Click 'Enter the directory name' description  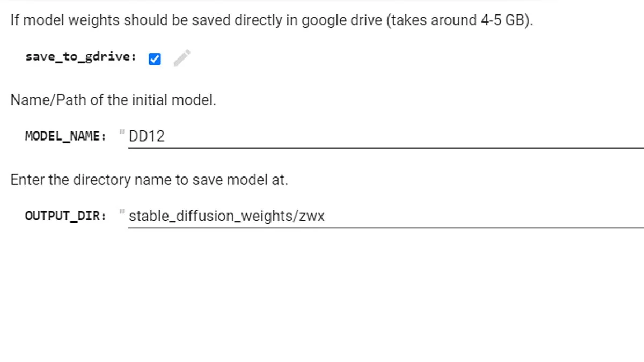pyautogui.click(x=149, y=180)
